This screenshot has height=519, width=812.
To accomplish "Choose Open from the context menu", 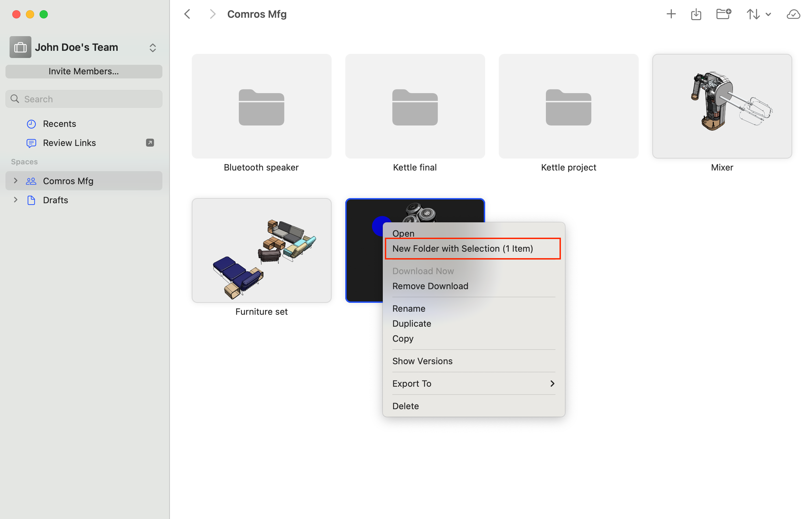I will click(x=474, y=233).
